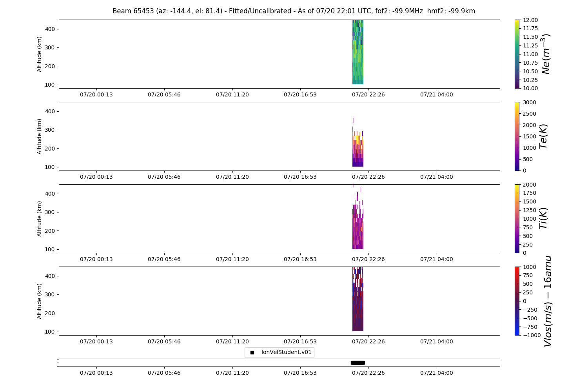
Task: Click the Vlos(m/s) - 16amu label
Action: (548, 301)
